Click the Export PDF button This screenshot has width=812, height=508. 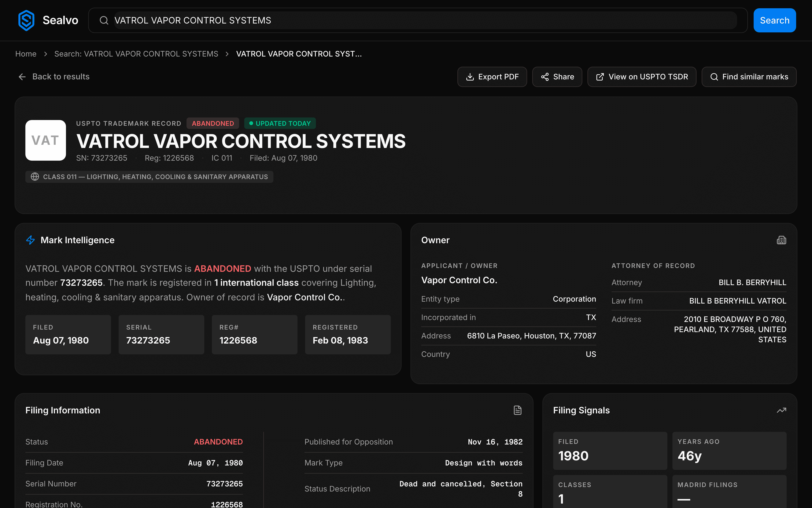pos(492,77)
